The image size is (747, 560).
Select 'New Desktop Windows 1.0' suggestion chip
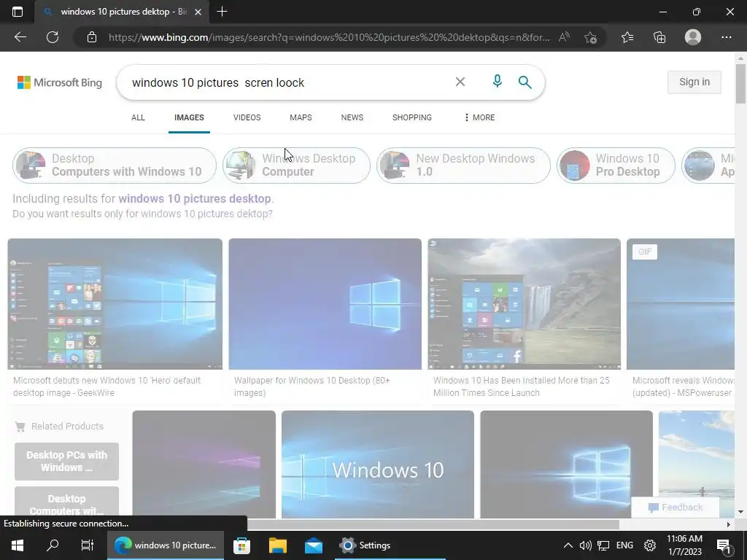(463, 166)
